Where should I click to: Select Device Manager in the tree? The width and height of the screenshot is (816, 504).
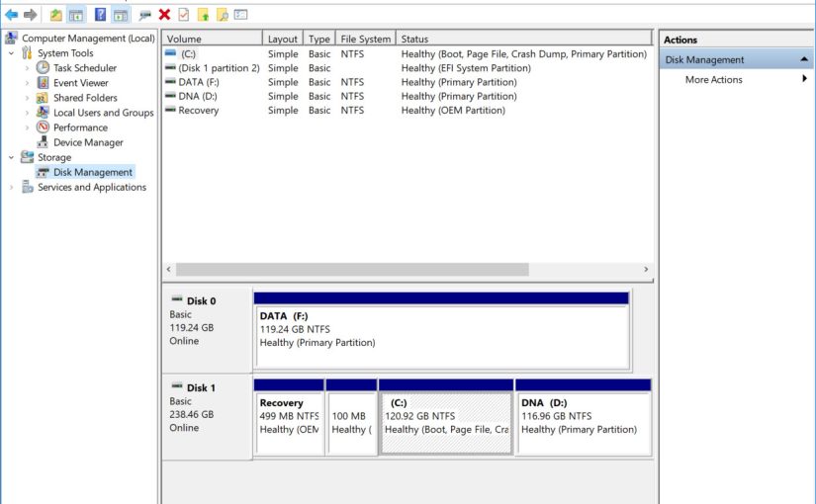88,142
